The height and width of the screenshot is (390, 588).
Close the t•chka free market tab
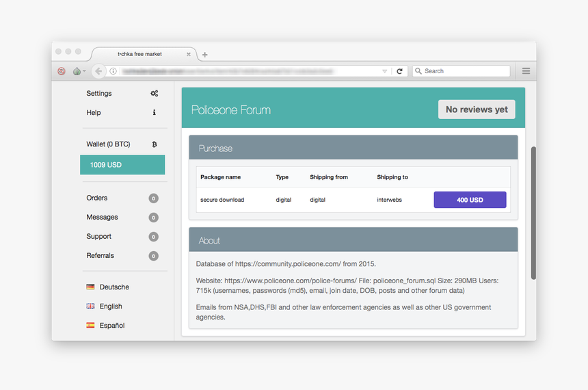(x=189, y=55)
